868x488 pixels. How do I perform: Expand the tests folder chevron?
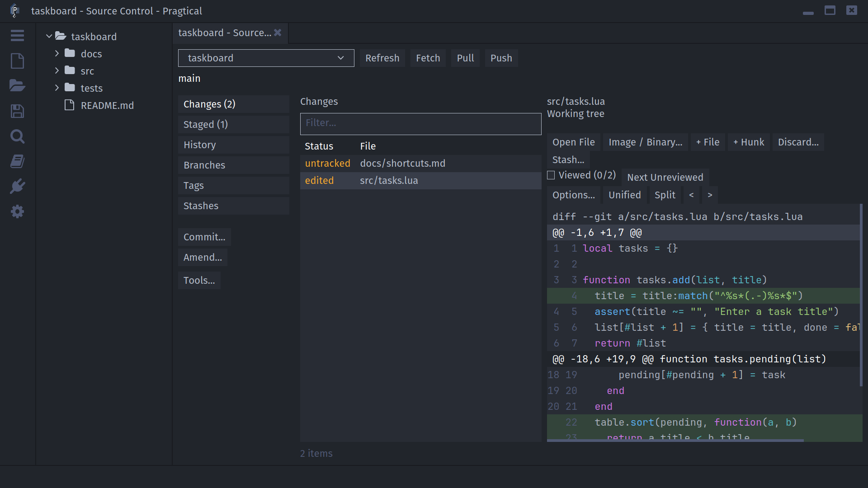tap(57, 88)
